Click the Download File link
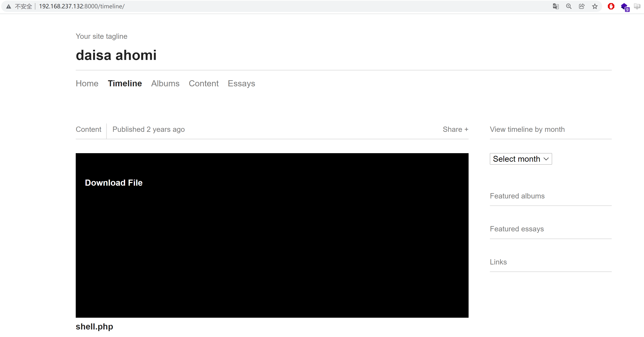 click(x=114, y=183)
